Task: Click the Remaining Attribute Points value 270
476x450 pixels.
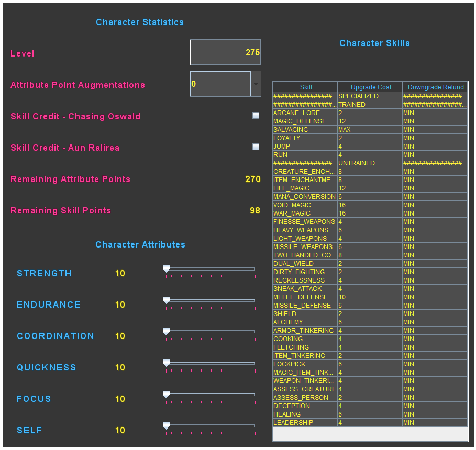Action: (x=253, y=179)
